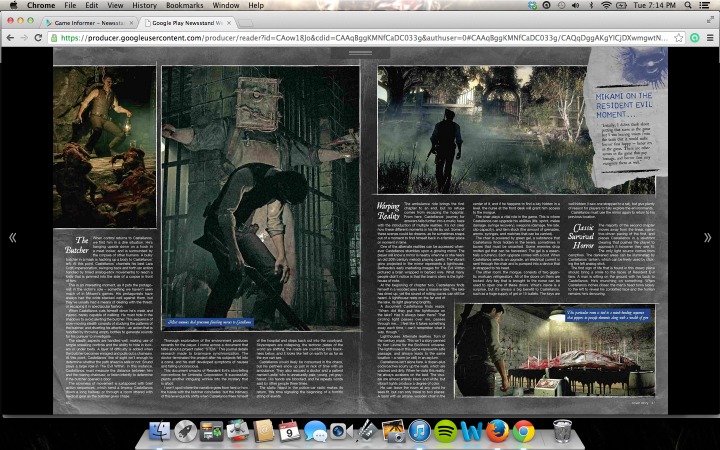720x450 pixels.
Task: Open iPhoto from the dock
Action: (x=393, y=431)
